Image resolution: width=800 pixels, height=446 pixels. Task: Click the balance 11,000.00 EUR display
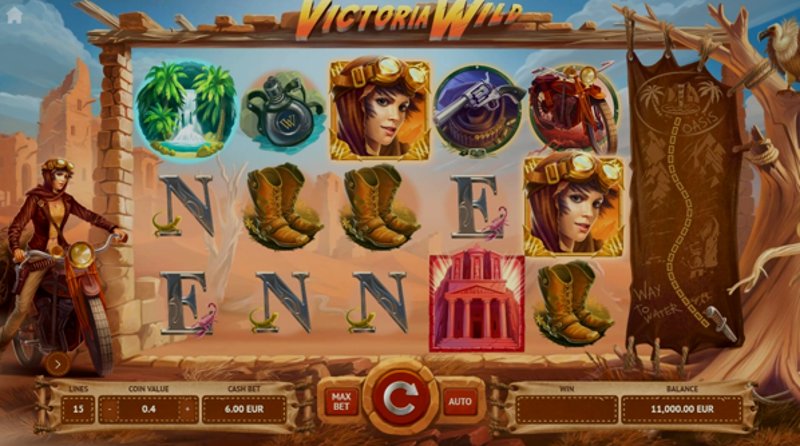[x=682, y=409]
